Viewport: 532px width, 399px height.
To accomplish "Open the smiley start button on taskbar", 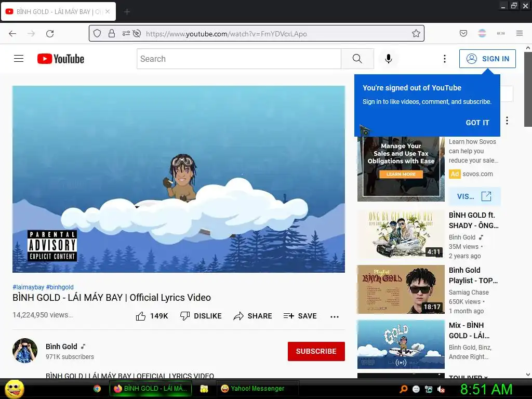I will pos(14,389).
